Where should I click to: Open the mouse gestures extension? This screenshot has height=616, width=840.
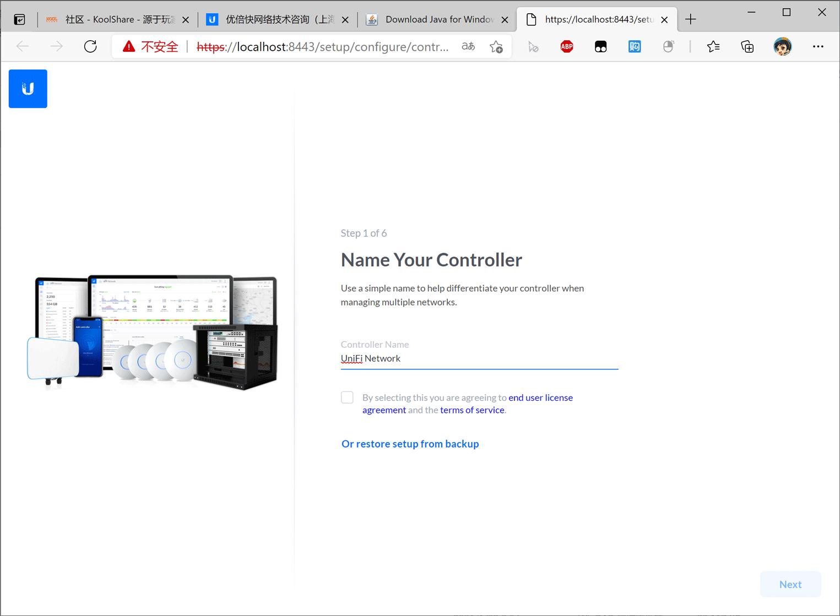[669, 46]
